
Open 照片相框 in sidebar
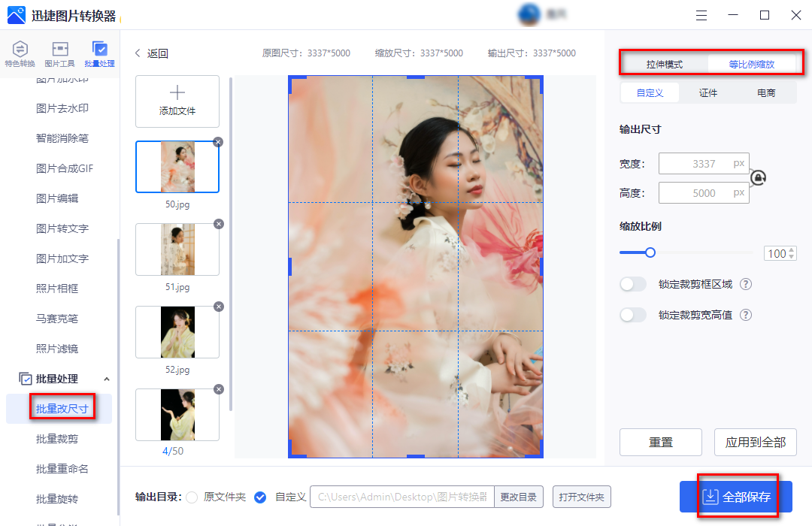[57, 289]
